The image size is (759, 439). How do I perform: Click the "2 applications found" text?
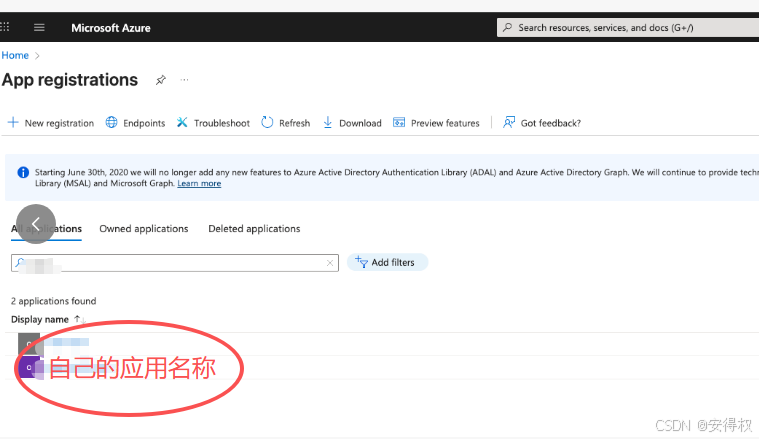click(x=54, y=301)
